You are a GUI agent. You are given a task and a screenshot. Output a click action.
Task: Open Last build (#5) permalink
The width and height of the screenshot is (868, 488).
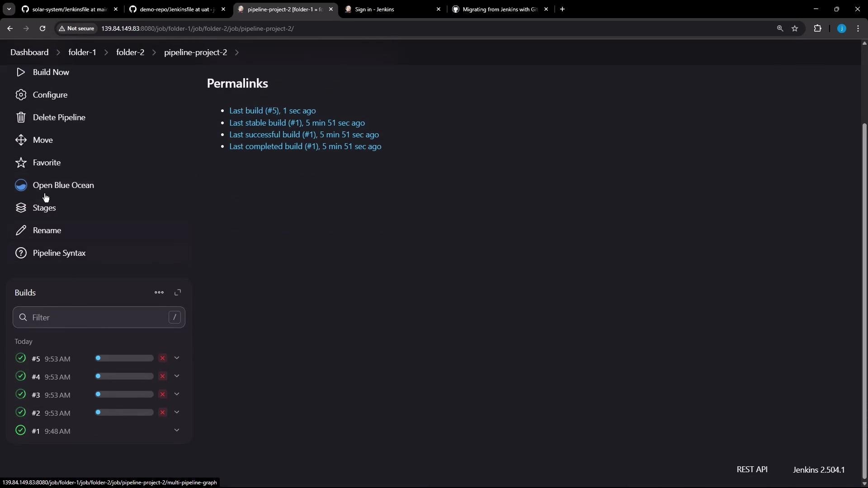(x=273, y=111)
